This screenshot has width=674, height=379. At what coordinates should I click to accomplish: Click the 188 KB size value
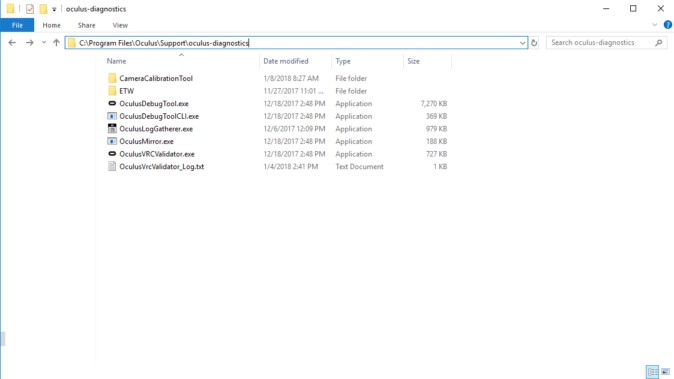click(x=436, y=141)
